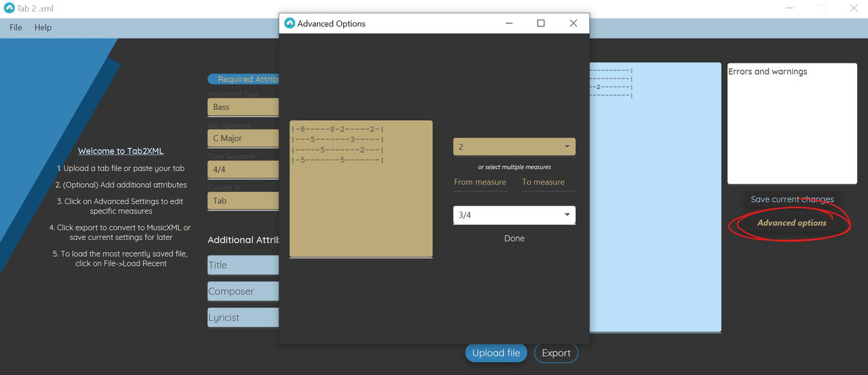868x375 pixels.
Task: Minimize the Advanced Options dialog
Action: coord(509,23)
